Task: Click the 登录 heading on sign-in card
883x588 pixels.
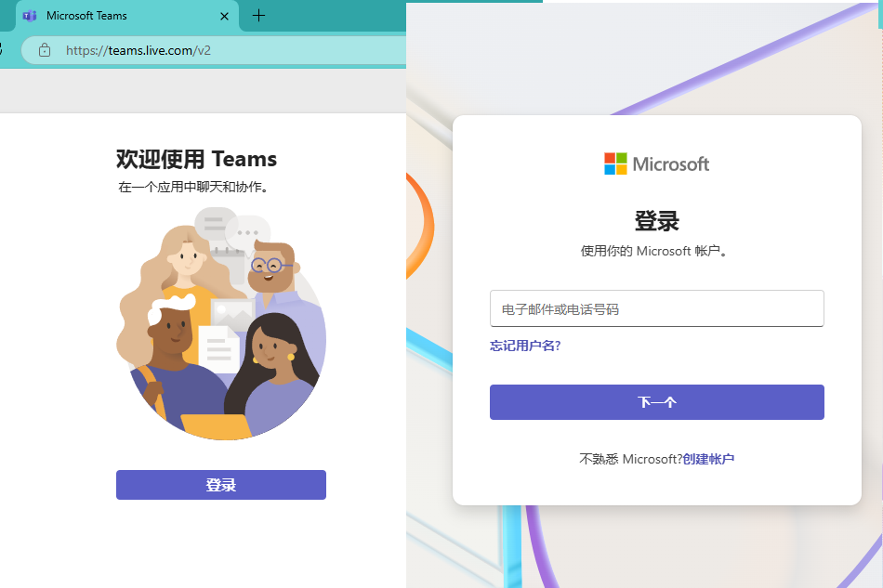Action: [656, 220]
